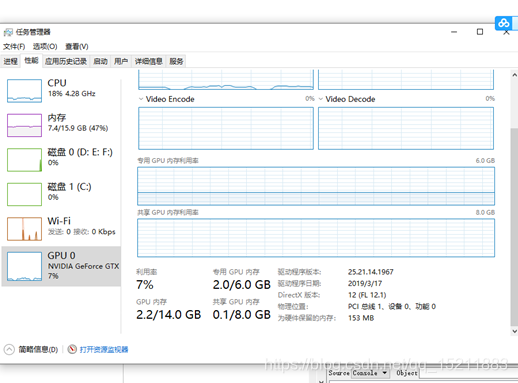This screenshot has width=518, height=383.
Task: Open the 查看(V) menu
Action: pos(77,46)
